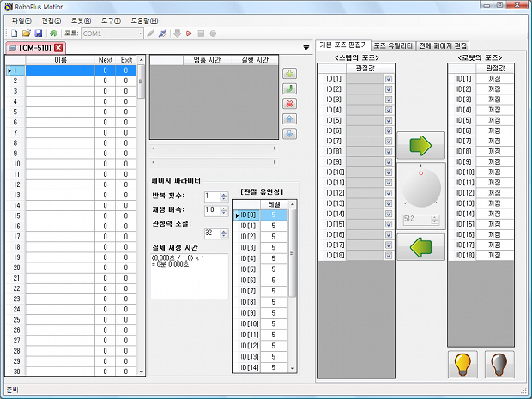Screen dimensions: 532x399
Task: Click the Save disk icon
Action: point(39,33)
